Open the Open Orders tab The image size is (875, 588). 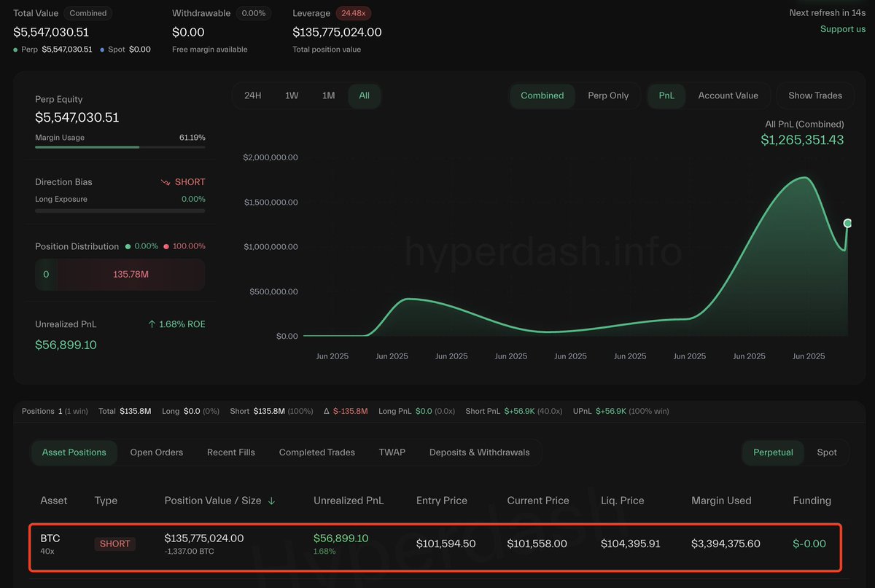point(156,452)
